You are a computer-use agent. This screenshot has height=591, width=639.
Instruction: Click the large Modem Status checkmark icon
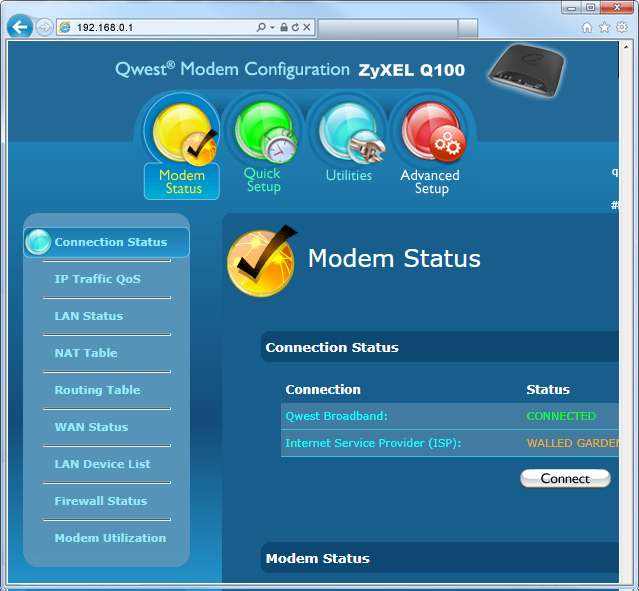click(262, 261)
